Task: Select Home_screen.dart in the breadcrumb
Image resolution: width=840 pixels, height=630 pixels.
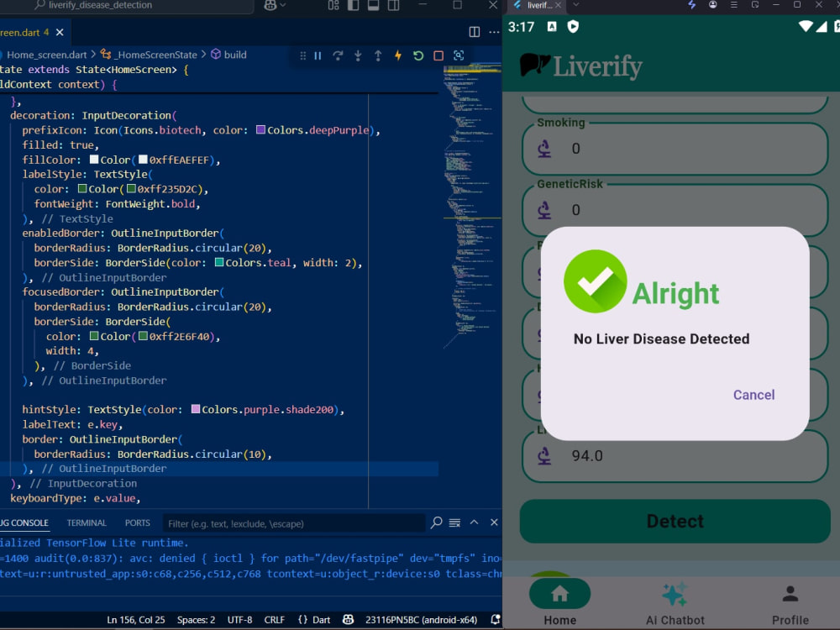Action: tap(46, 55)
